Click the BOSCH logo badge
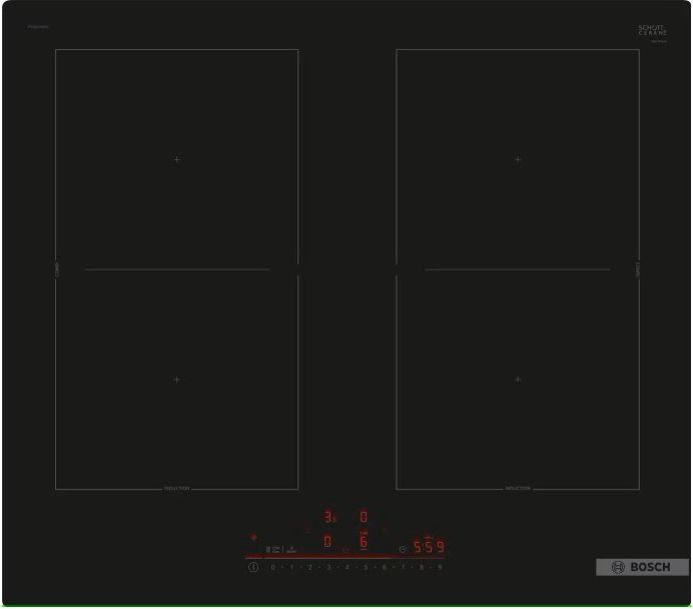Image resolution: width=693 pixels, height=609 pixels. pos(642,567)
